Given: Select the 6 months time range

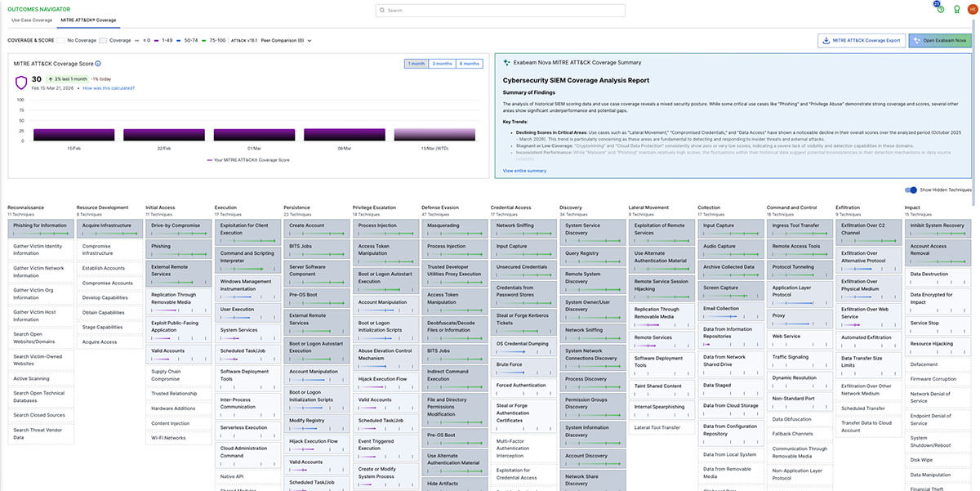Looking at the screenshot, I should pyautogui.click(x=470, y=64).
